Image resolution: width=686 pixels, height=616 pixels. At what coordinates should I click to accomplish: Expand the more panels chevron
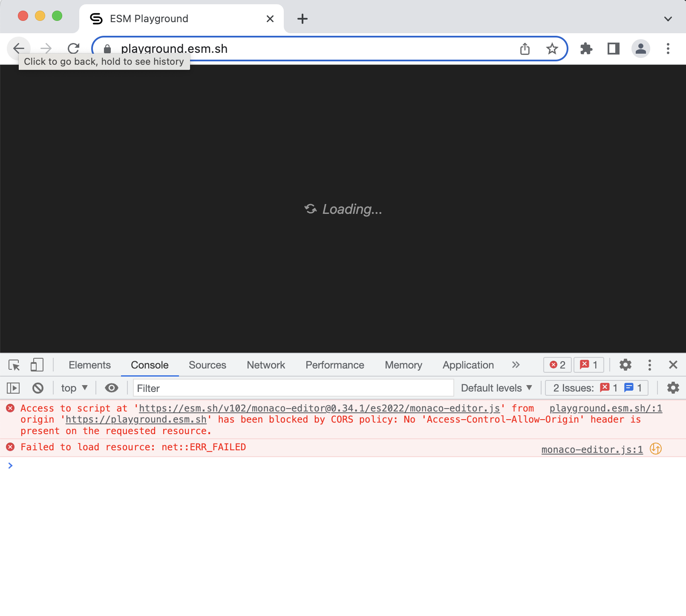pos(516,365)
